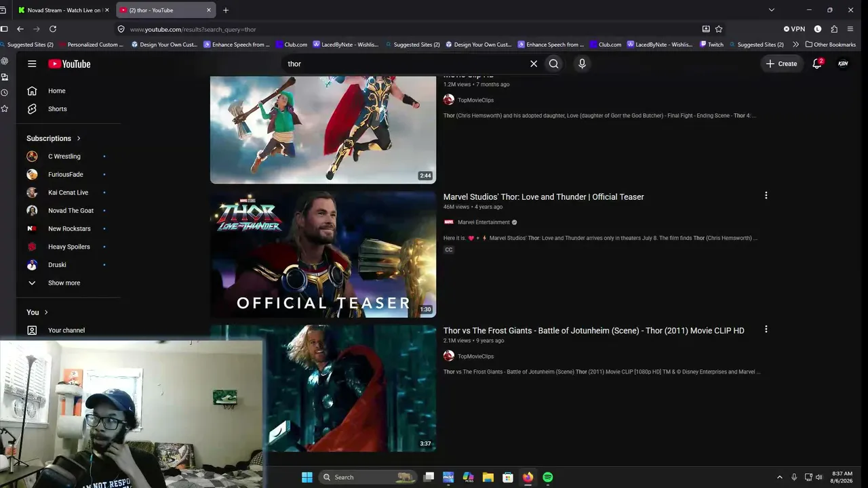
Task: Open the Twitch bookmark
Action: 711,45
